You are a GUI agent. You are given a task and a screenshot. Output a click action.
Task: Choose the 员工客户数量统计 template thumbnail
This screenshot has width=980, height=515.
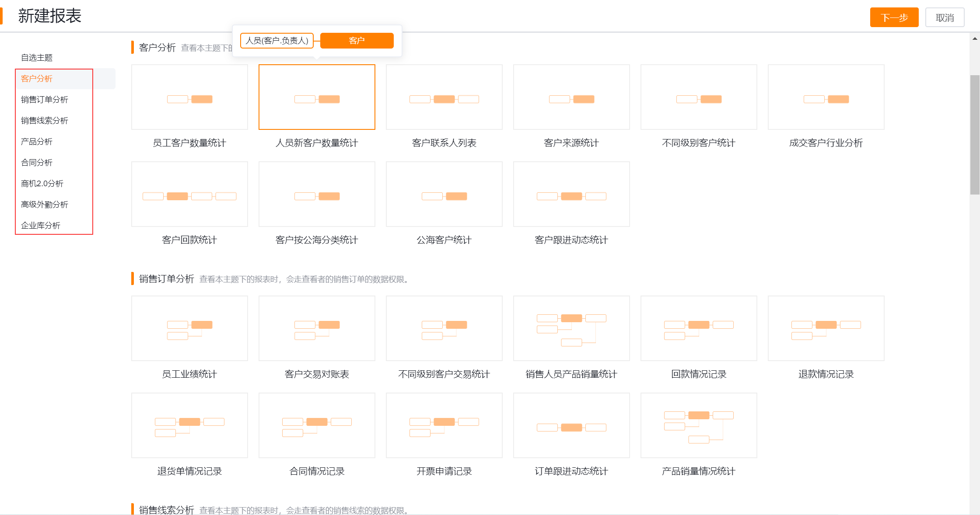pos(189,97)
